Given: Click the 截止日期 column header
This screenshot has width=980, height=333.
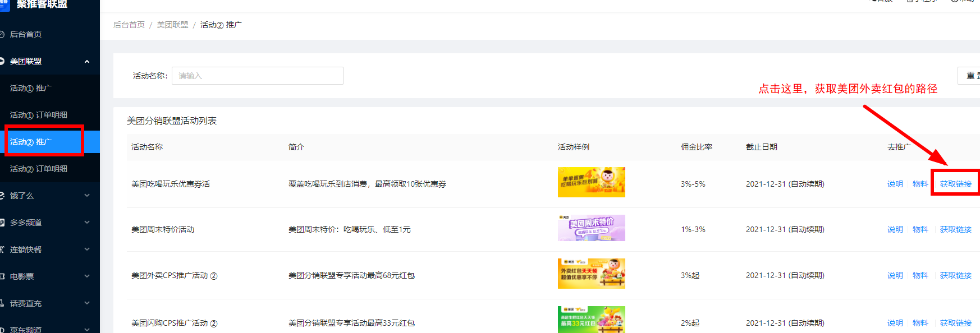Looking at the screenshot, I should [x=762, y=147].
